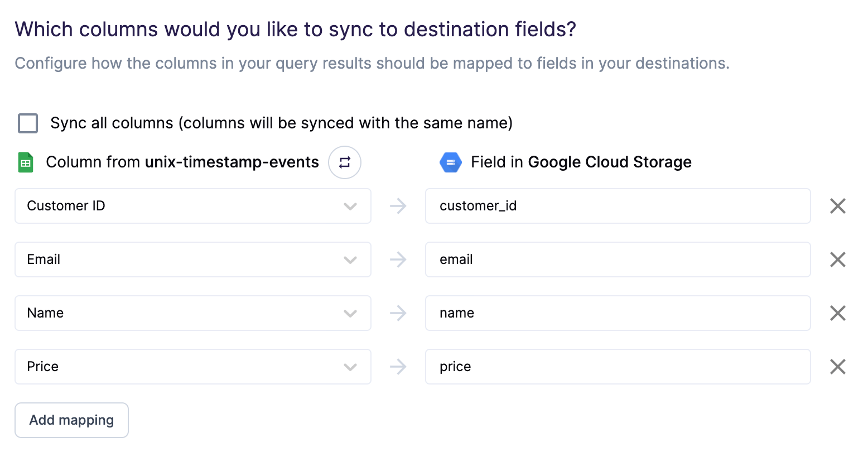This screenshot has height=471, width=868.
Task: Delete the price mapping with X
Action: 838,367
